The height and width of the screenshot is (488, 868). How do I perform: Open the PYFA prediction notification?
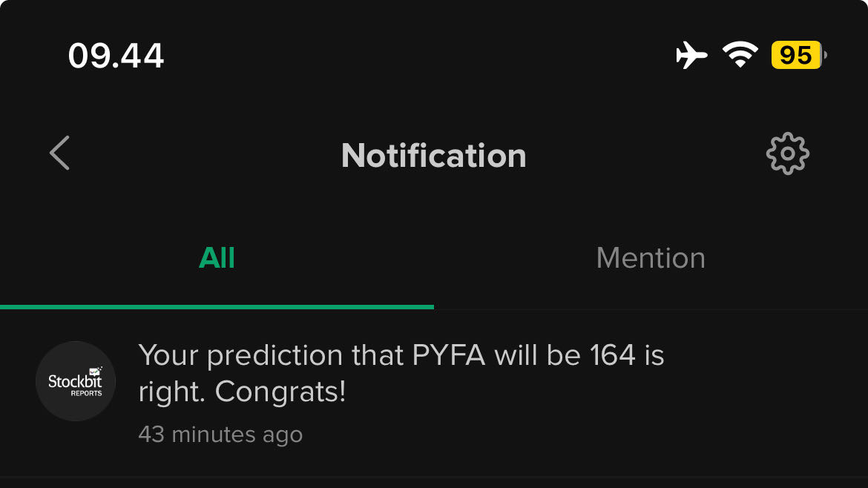pyautogui.click(x=401, y=375)
